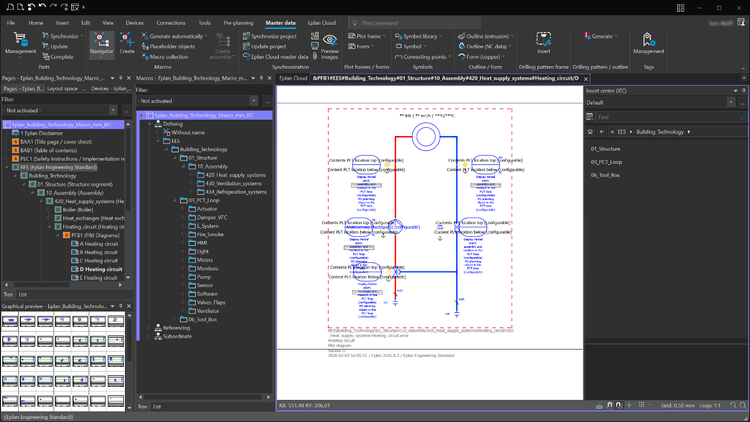Click the workspace layout icon in title bar
This screenshot has height=422, width=750.
coord(680,8)
